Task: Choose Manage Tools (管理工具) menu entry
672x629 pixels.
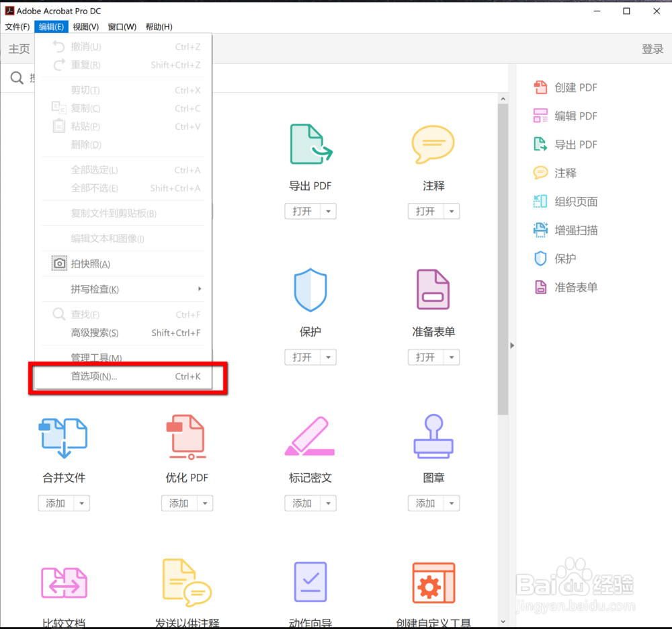Action: [x=124, y=358]
